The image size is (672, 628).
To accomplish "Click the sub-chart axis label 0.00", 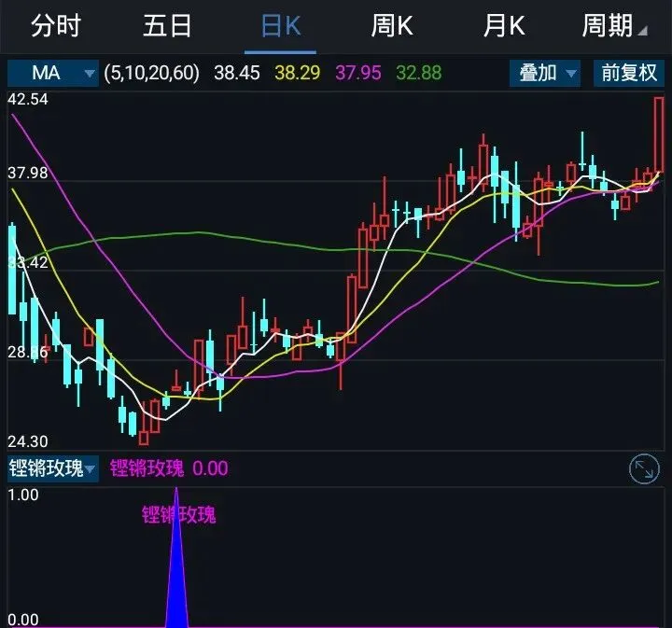I will tap(23, 620).
